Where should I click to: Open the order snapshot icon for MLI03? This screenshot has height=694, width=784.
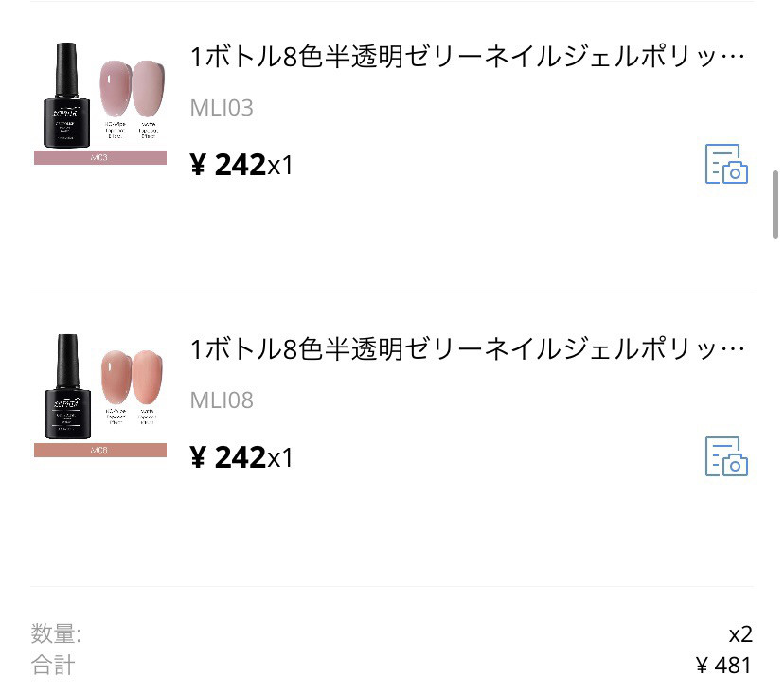pos(726,164)
